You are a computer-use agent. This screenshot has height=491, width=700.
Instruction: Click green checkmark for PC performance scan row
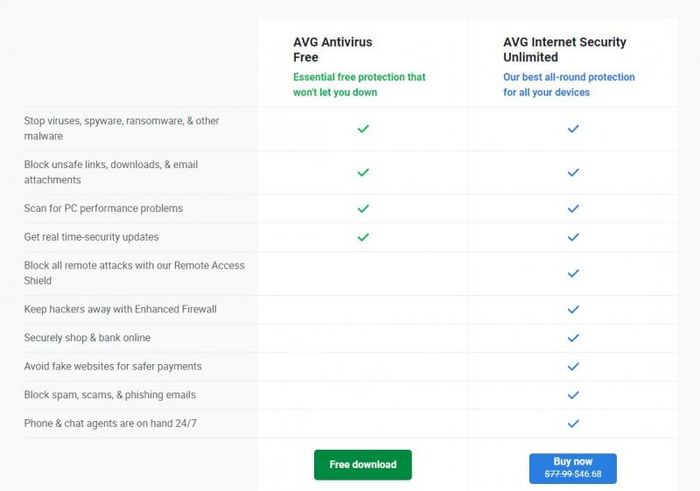tap(363, 209)
